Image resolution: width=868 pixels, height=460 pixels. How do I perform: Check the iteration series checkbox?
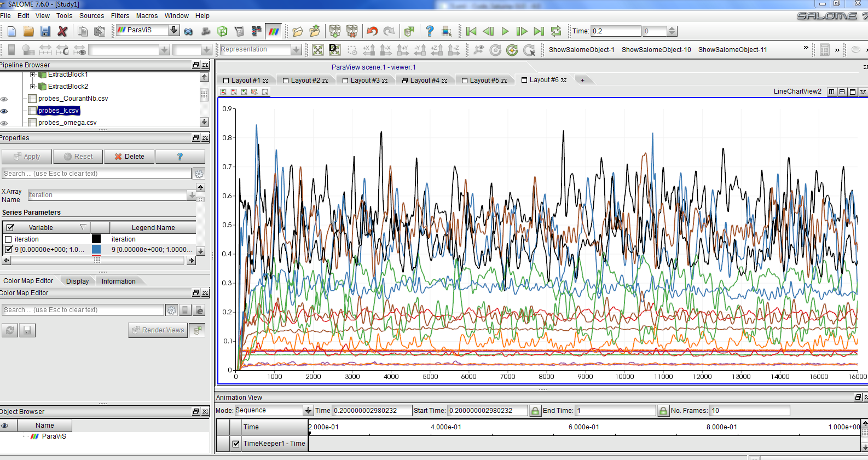8,239
